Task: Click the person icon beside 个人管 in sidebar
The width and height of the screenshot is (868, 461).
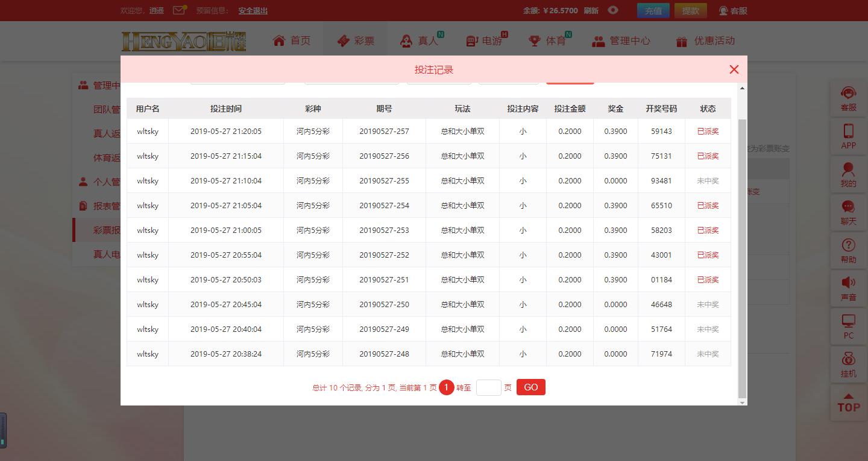Action: pyautogui.click(x=83, y=182)
